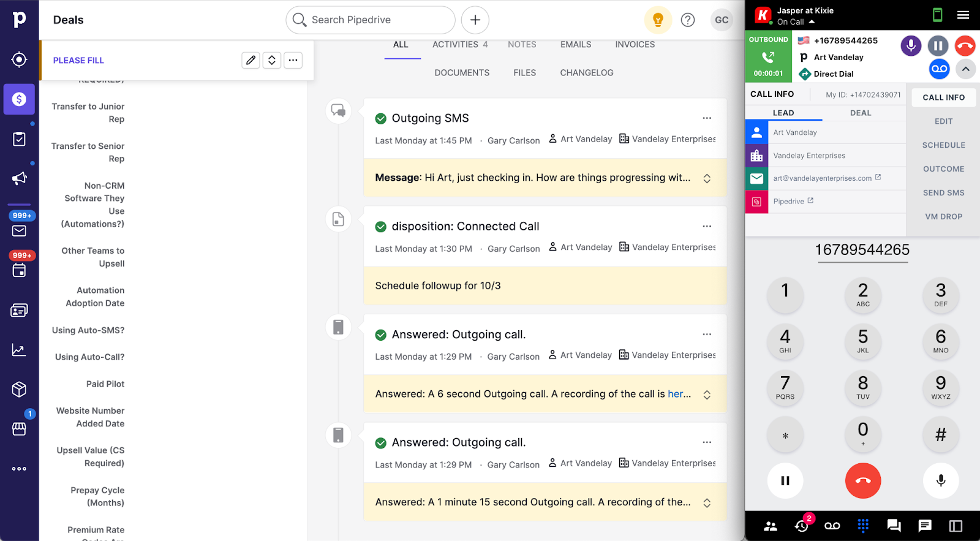The width and height of the screenshot is (980, 541).
Task: Open art@vandelayenterprises.com email link
Action: [x=826, y=178]
